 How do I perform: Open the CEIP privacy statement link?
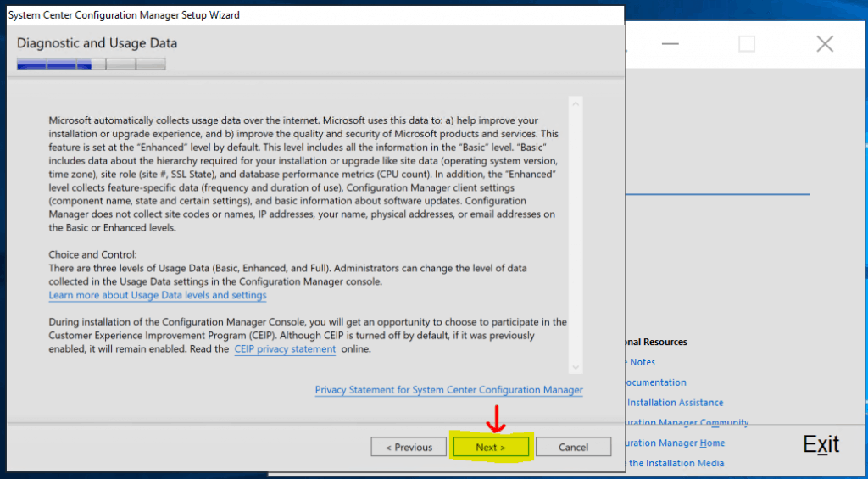[285, 349]
